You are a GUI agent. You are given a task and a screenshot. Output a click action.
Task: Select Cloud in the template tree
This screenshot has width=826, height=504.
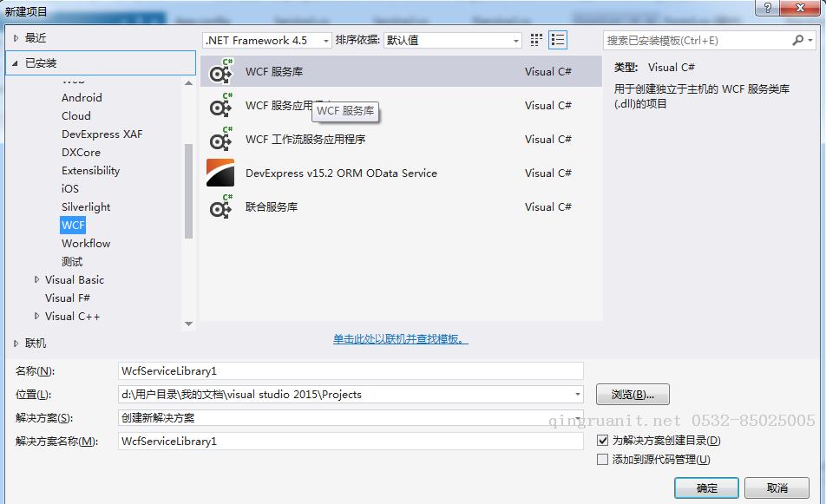75,116
